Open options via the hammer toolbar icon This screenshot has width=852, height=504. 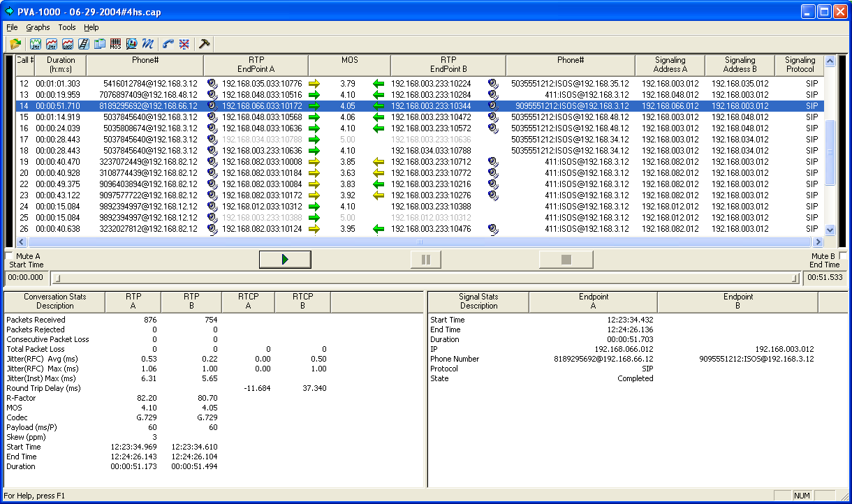tap(205, 44)
